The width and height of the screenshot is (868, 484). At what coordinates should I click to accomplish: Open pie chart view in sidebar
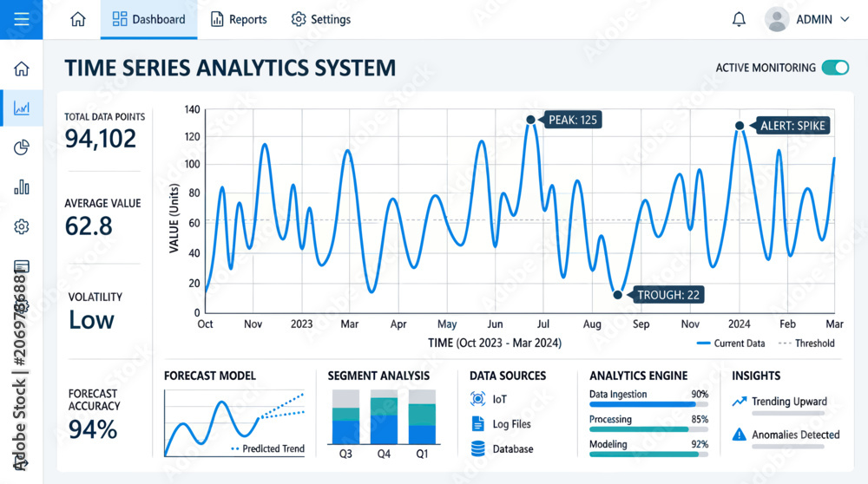coord(22,147)
